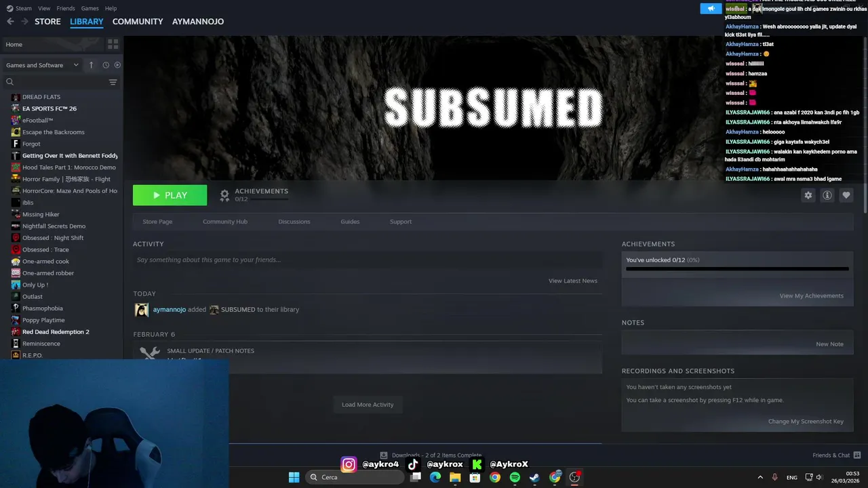The image size is (868, 488).
Task: Switch library to grid collections view
Action: coord(113,44)
